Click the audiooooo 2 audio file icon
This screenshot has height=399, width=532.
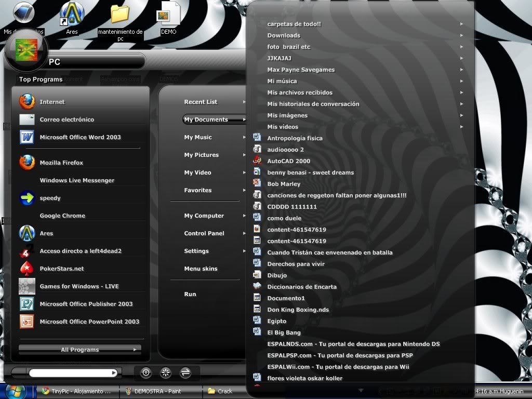(x=257, y=149)
